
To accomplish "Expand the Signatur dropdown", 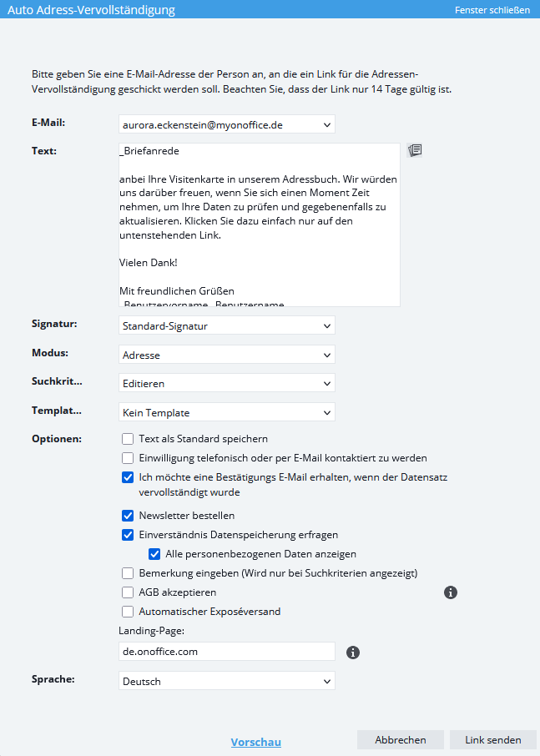I will (x=227, y=325).
